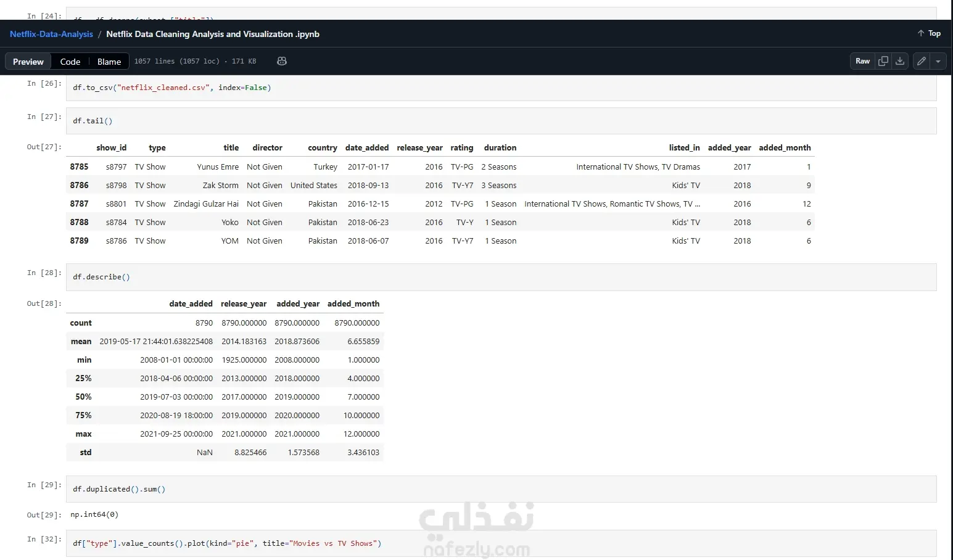Switch to the Code tab

70,62
